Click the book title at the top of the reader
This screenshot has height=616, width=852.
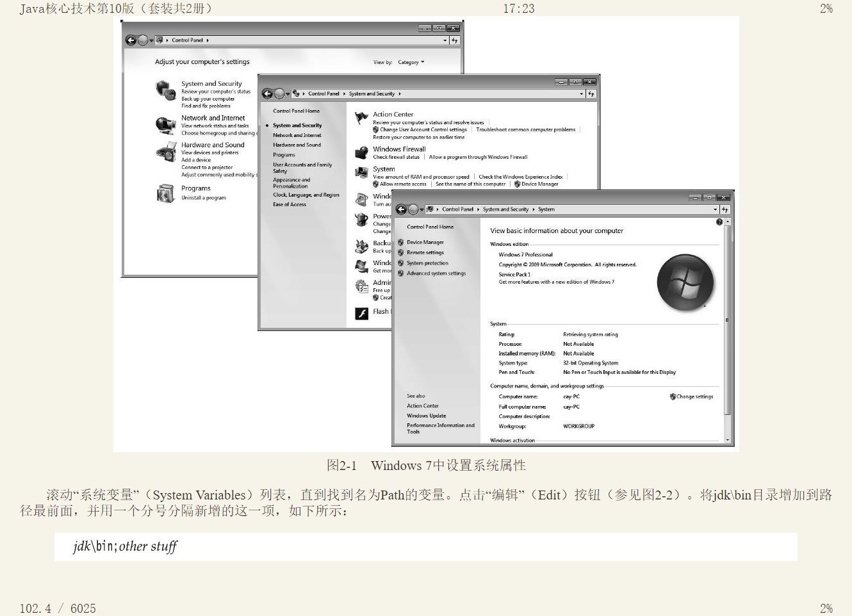click(117, 8)
